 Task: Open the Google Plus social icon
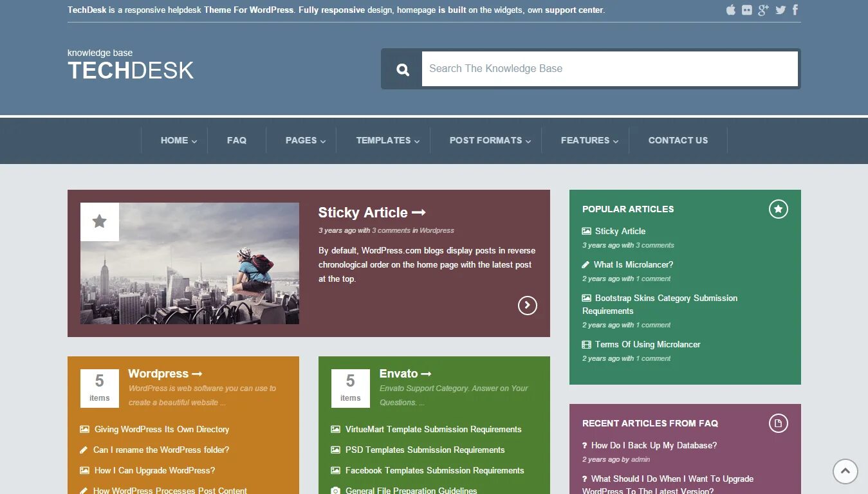point(764,10)
